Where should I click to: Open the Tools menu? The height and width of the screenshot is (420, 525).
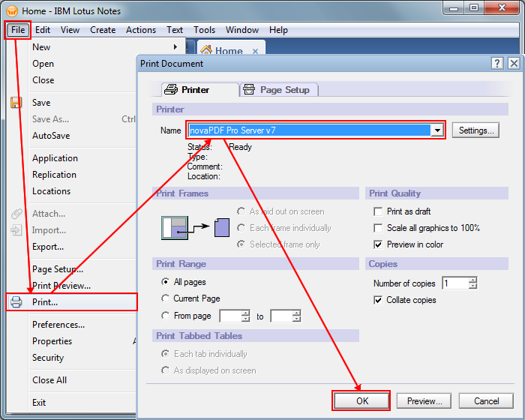tap(204, 30)
